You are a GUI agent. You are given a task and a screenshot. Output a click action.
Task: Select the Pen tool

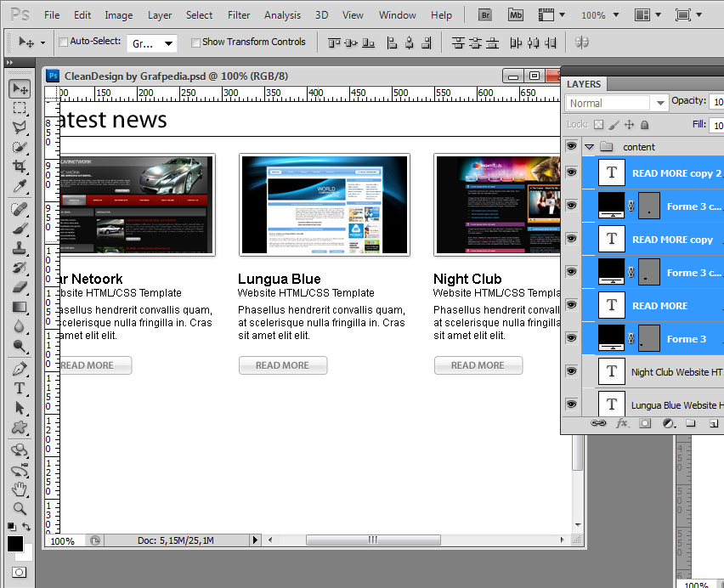point(20,369)
